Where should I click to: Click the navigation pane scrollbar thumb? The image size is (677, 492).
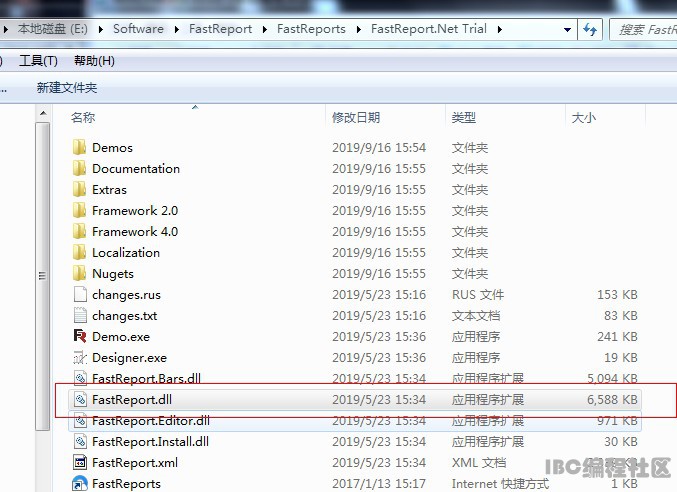point(42,276)
